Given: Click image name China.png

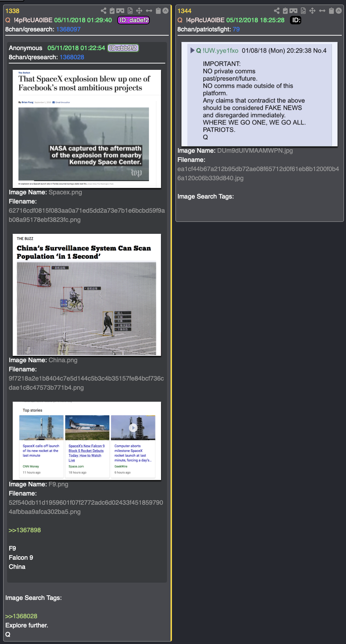Looking at the screenshot, I should coord(63,360).
